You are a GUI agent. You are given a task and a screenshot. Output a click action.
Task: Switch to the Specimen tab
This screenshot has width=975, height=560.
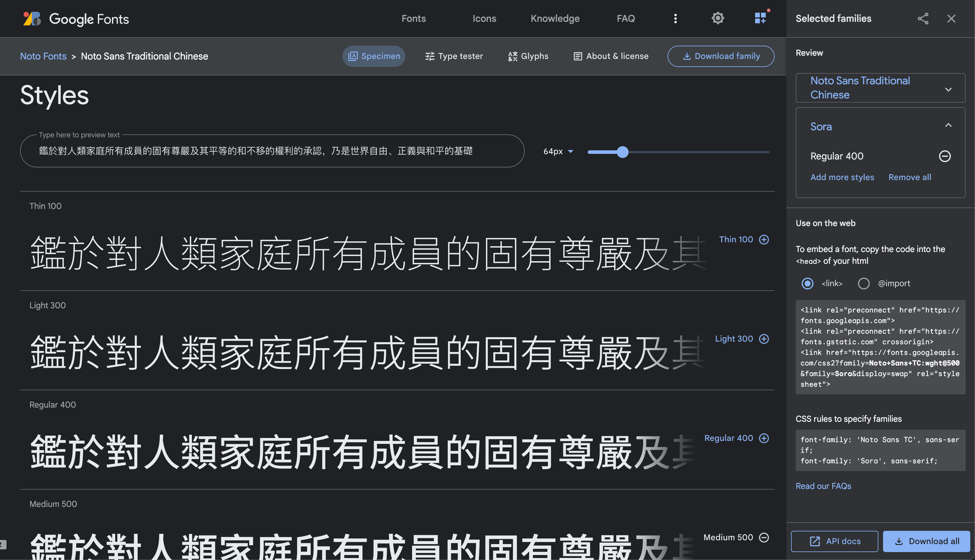pyautogui.click(x=374, y=56)
